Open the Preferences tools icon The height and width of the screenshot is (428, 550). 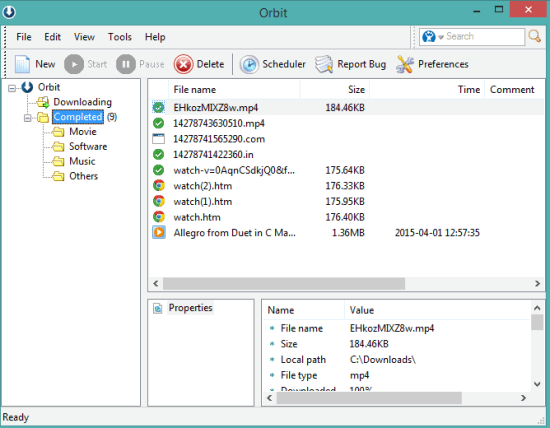click(x=405, y=64)
